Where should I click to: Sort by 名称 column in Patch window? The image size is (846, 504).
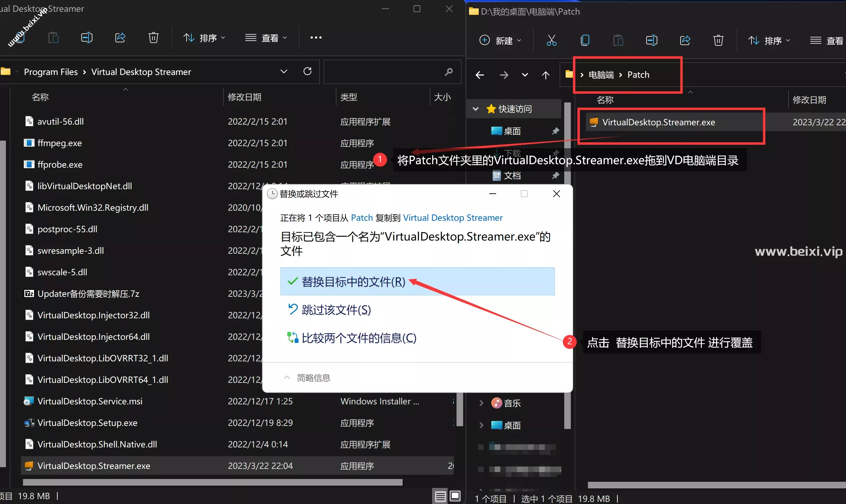pyautogui.click(x=605, y=100)
